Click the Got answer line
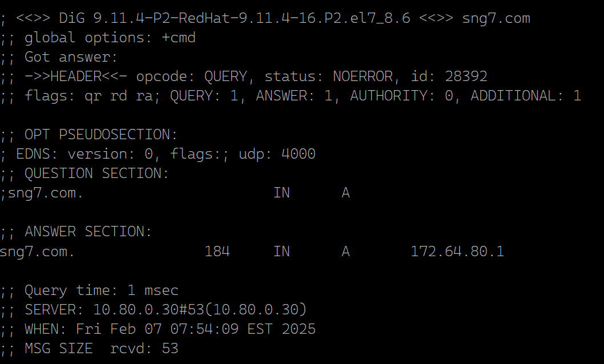The image size is (604, 364). 59,57
